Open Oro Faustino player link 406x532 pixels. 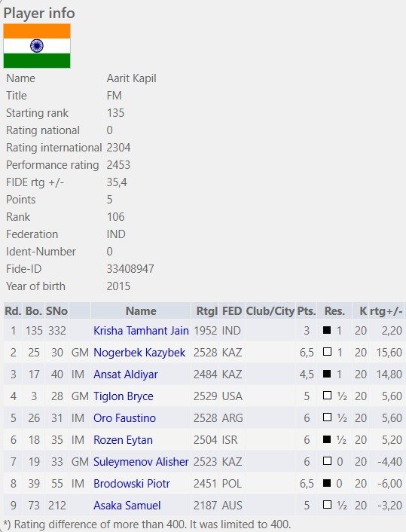124,418
